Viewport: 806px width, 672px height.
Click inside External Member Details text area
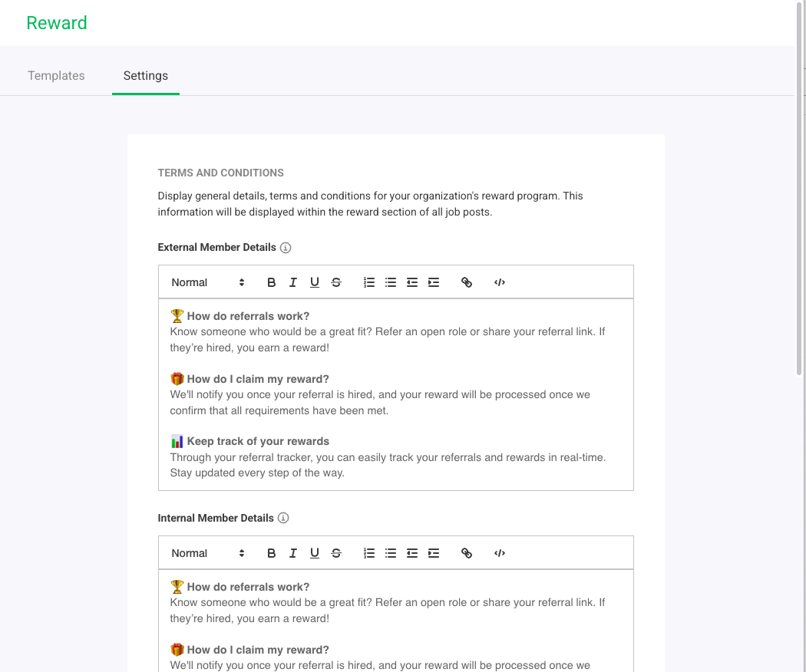tap(396, 394)
